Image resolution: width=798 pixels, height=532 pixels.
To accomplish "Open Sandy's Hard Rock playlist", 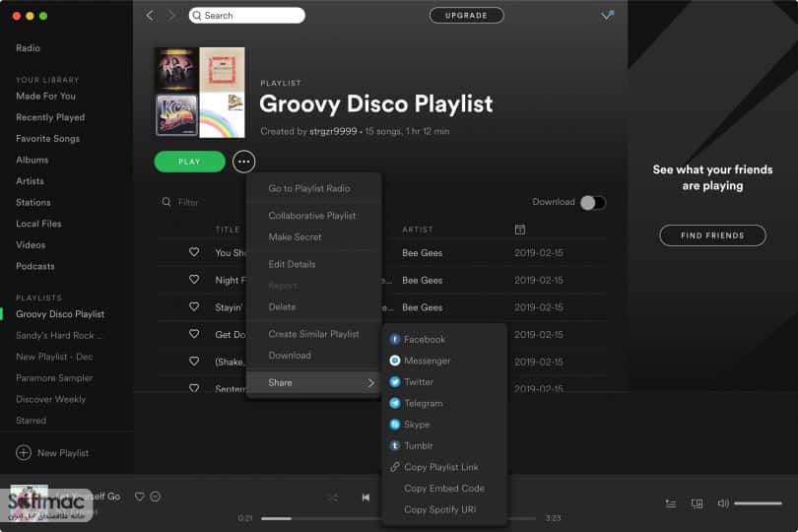I will tap(59, 336).
